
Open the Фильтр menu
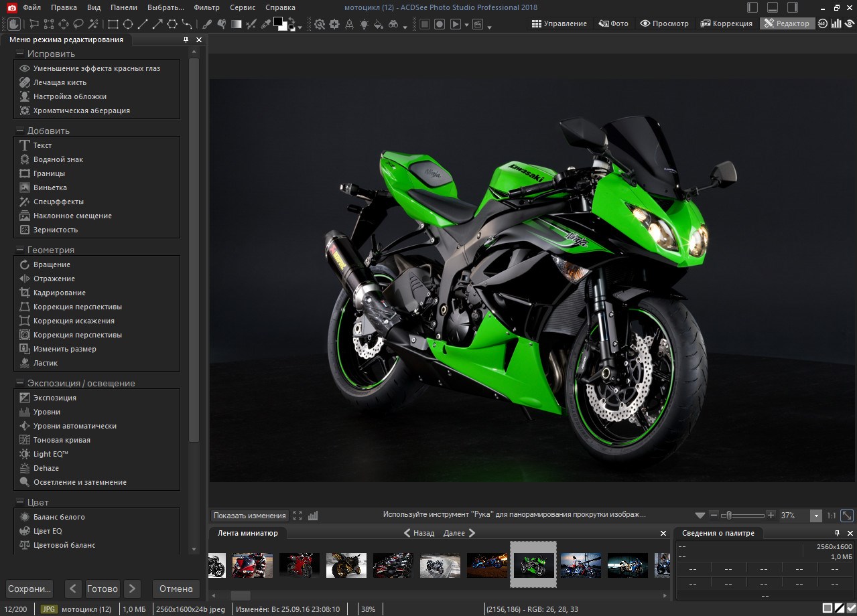pos(206,7)
